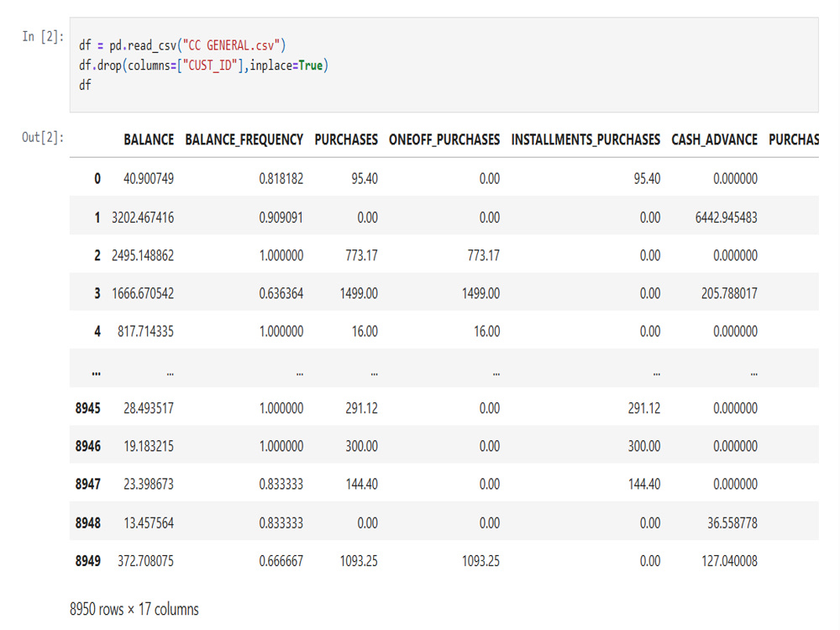
Task: Click the balance value 13.457564
Action: coord(149,522)
